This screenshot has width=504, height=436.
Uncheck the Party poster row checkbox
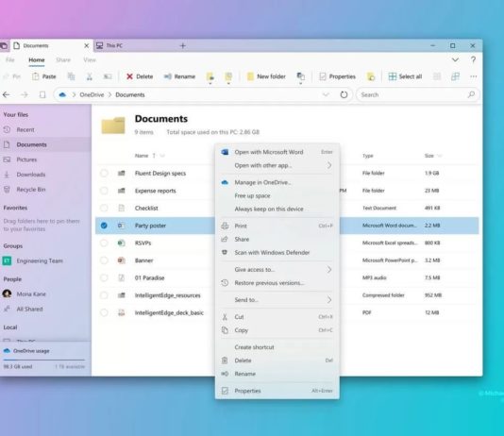tap(104, 226)
